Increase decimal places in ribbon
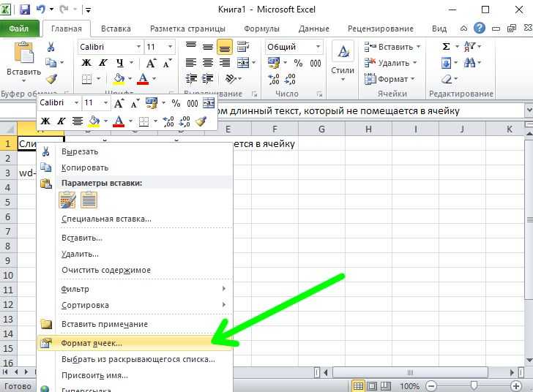The width and height of the screenshot is (533, 392). pyautogui.click(x=274, y=79)
